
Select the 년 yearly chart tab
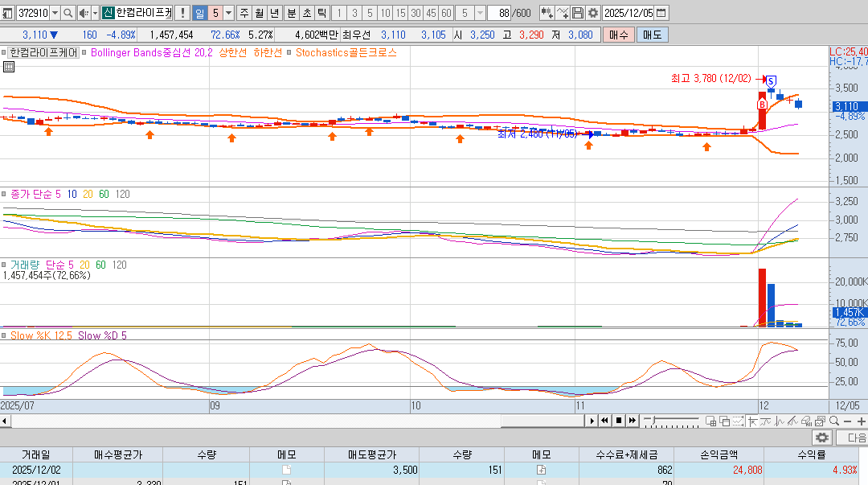[274, 13]
